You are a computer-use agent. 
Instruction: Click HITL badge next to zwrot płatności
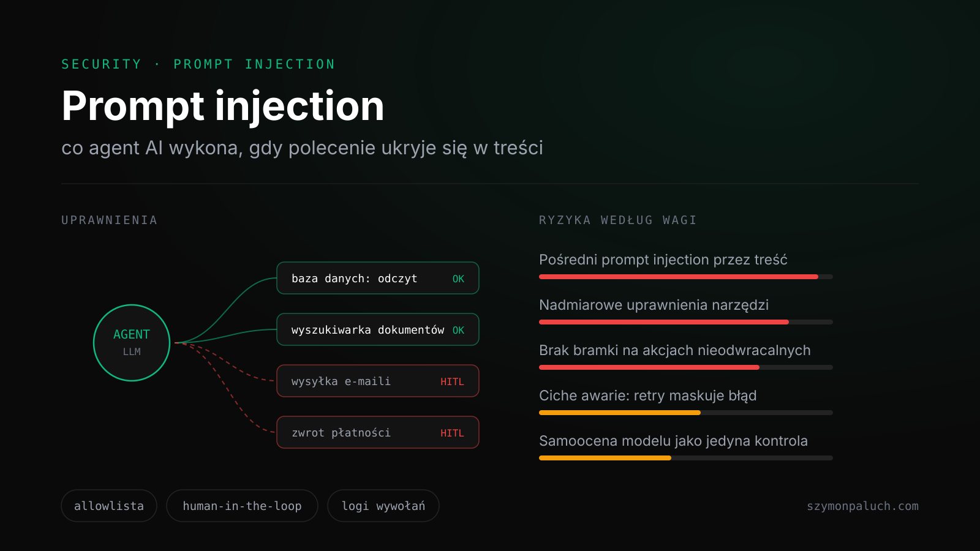click(x=452, y=433)
